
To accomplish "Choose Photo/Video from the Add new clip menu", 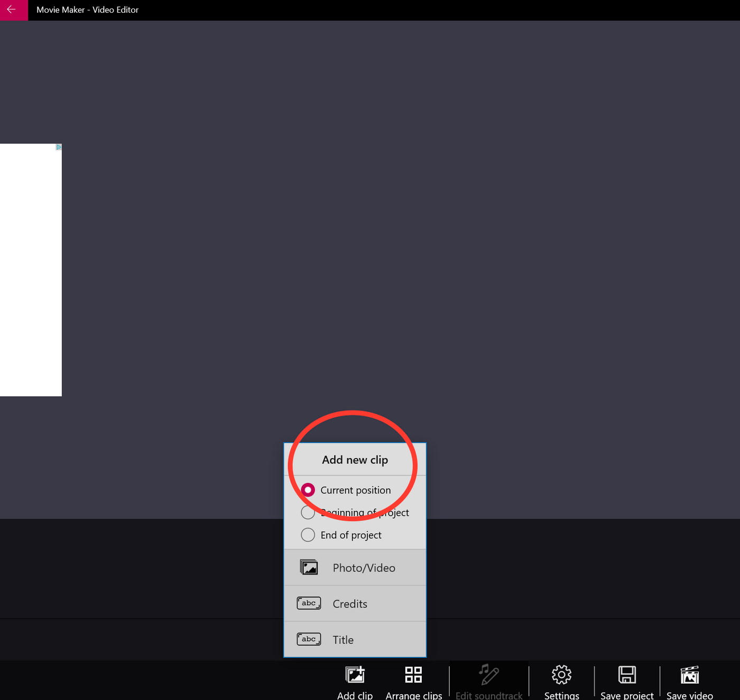I will pos(364,567).
